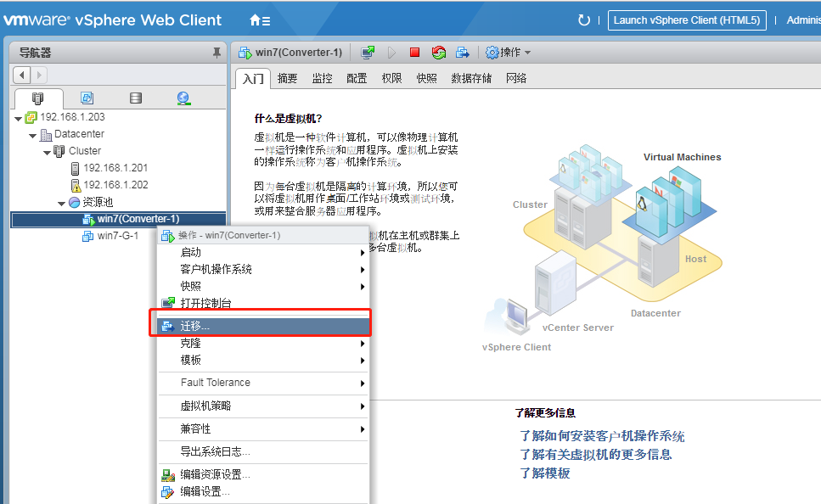This screenshot has width=821, height=504.
Task: Open the 操作 dropdown arrow
Action: pos(527,53)
